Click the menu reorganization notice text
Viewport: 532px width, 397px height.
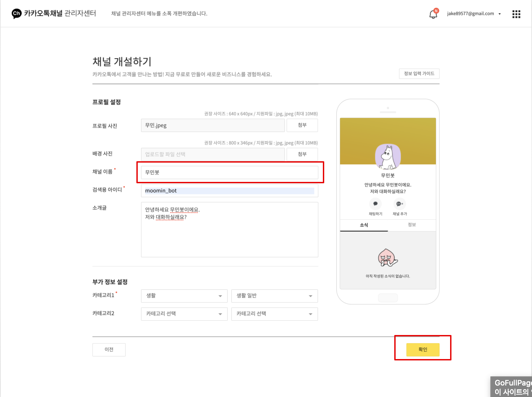click(x=159, y=14)
